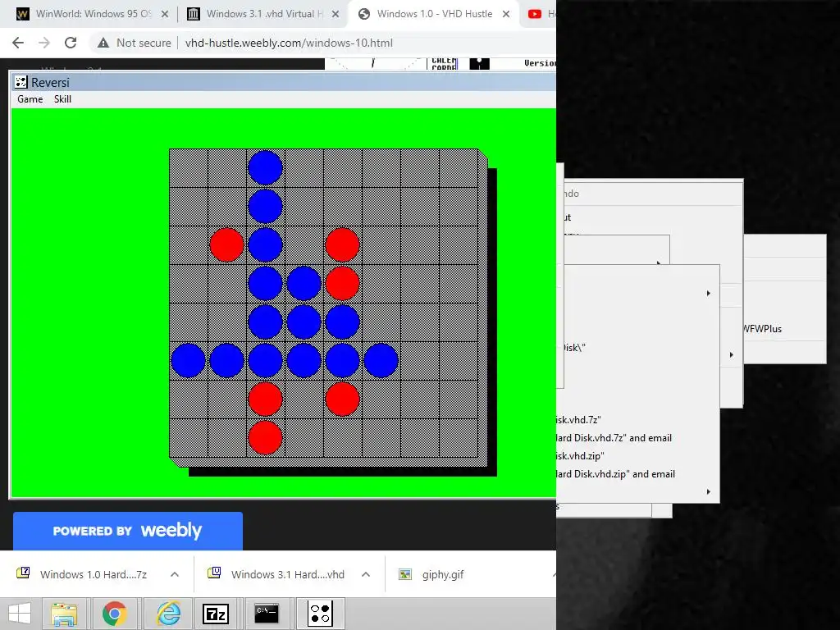Screen dimensions: 840x630
Task: Click the vhd-hustle.weebly.com address field
Action: (289, 43)
